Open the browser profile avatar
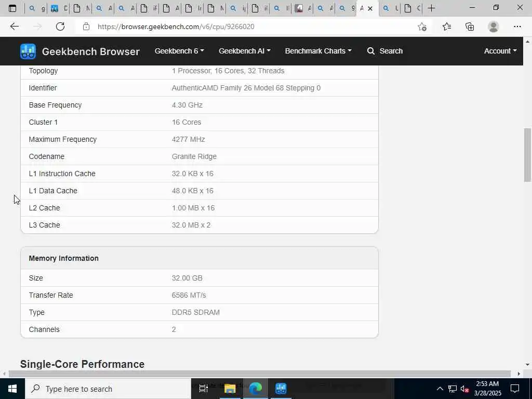532x399 pixels. [494, 26]
